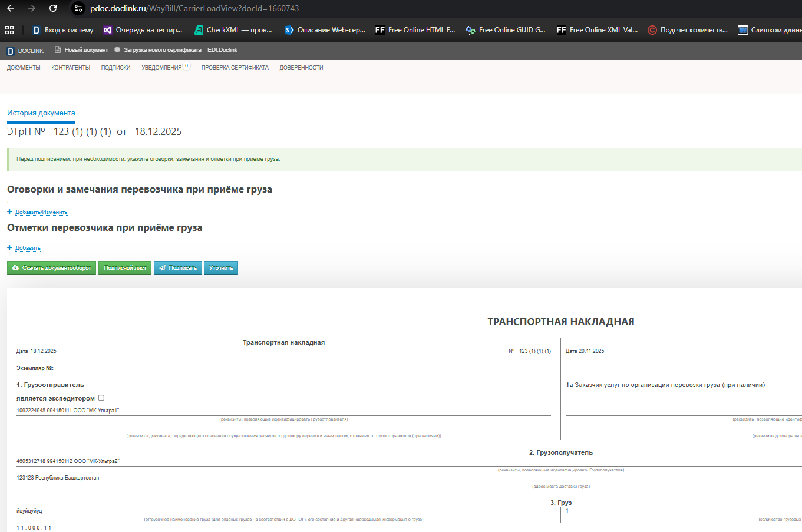The height and width of the screenshot is (532, 802).
Task: Open the 'Подсчет количеств...' bookmark
Action: pyautogui.click(x=688, y=30)
